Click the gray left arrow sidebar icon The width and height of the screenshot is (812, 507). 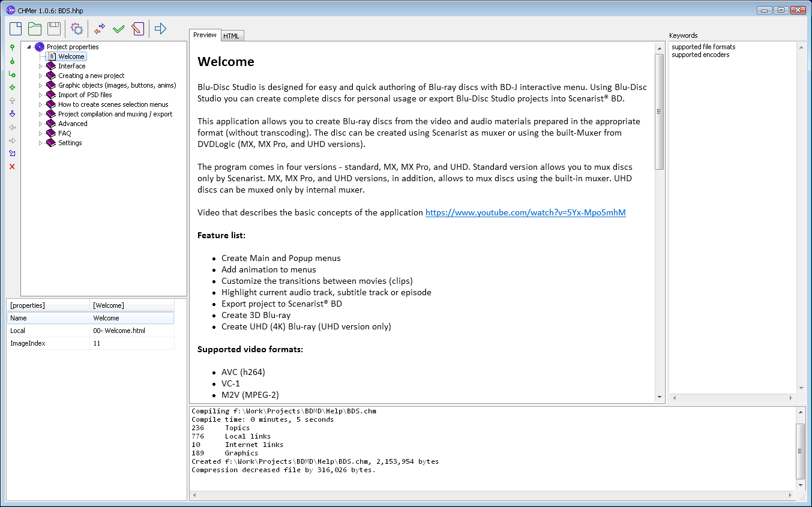[12, 127]
